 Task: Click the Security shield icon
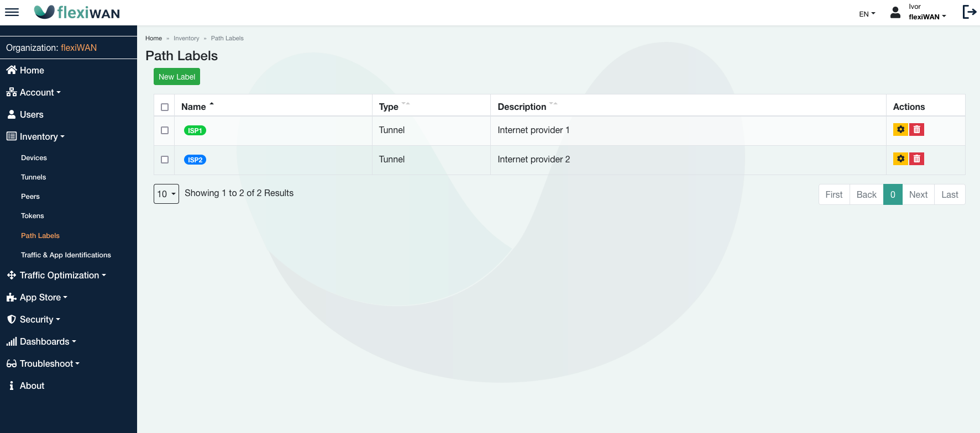tap(12, 319)
